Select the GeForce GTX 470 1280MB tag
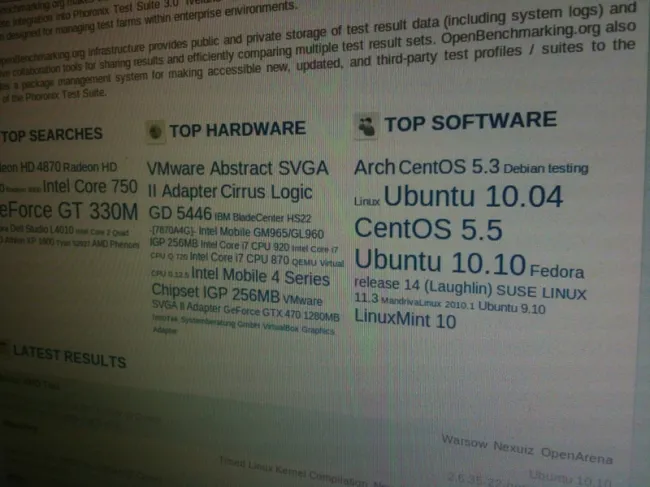The height and width of the screenshot is (487, 650). 281,313
